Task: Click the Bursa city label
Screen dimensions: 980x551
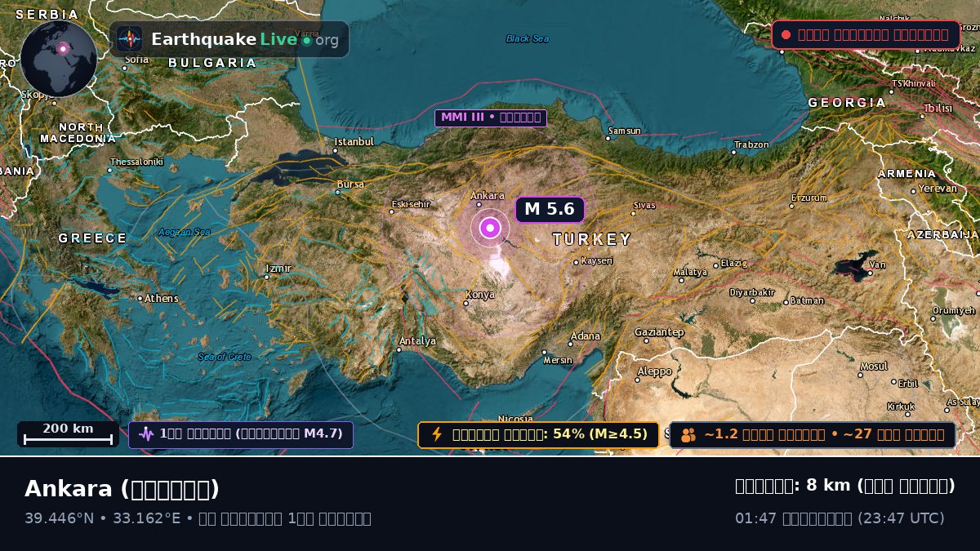Action: (351, 184)
